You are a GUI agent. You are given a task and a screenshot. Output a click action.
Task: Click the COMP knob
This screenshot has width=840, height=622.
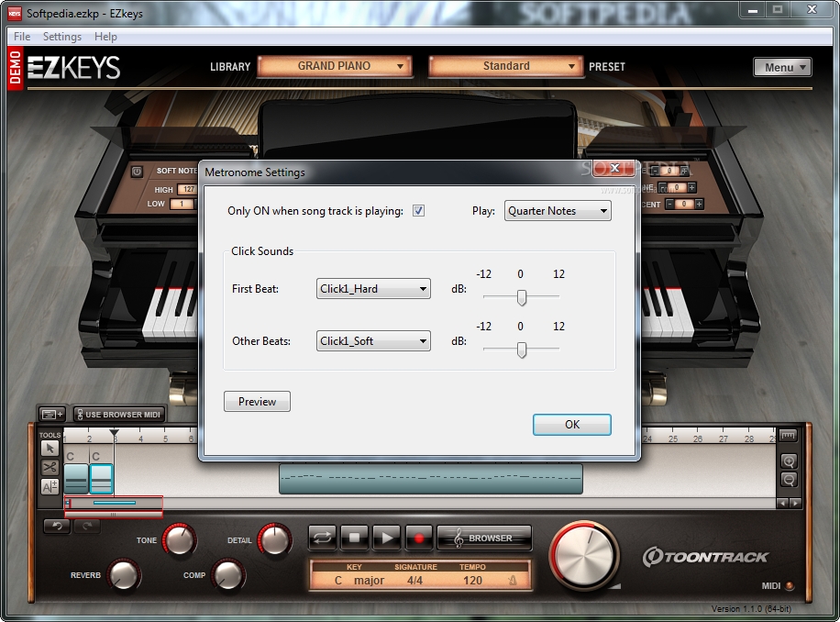(228, 575)
